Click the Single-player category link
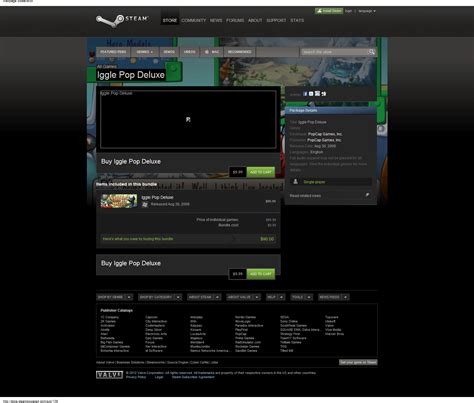Viewport: 474px width, 403px height. tap(314, 182)
